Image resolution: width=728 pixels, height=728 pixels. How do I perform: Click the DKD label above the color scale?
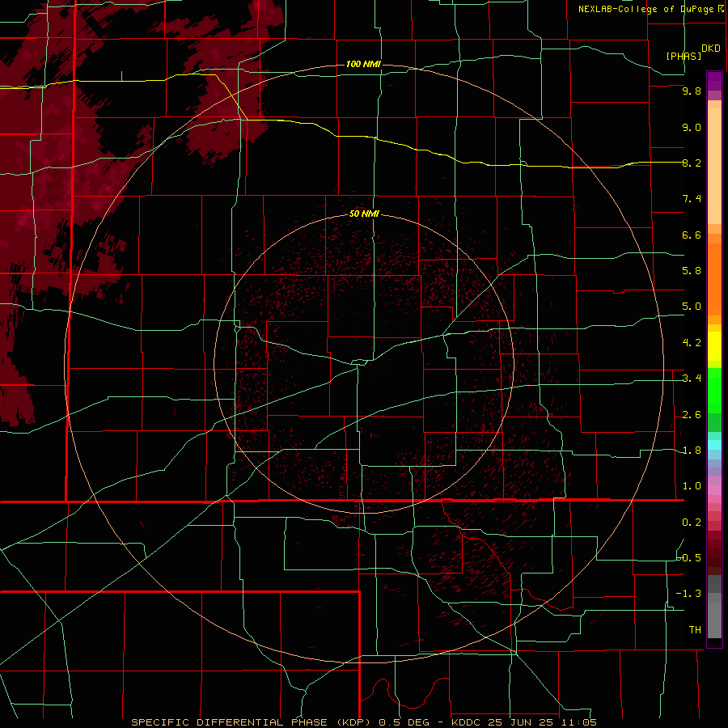pos(711,48)
